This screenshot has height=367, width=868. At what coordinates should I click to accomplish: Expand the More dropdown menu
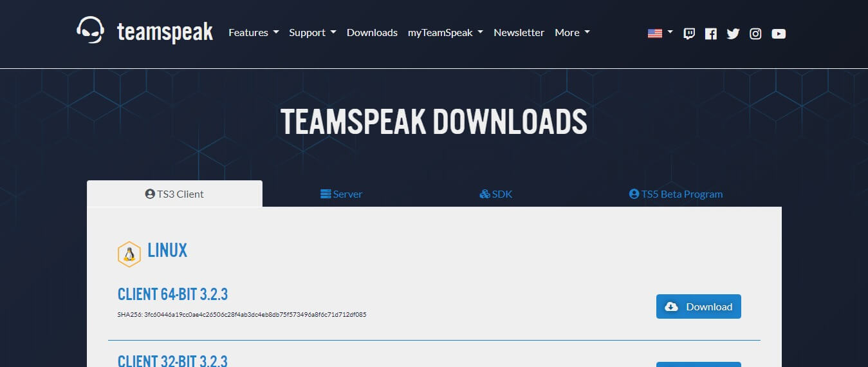tap(572, 32)
